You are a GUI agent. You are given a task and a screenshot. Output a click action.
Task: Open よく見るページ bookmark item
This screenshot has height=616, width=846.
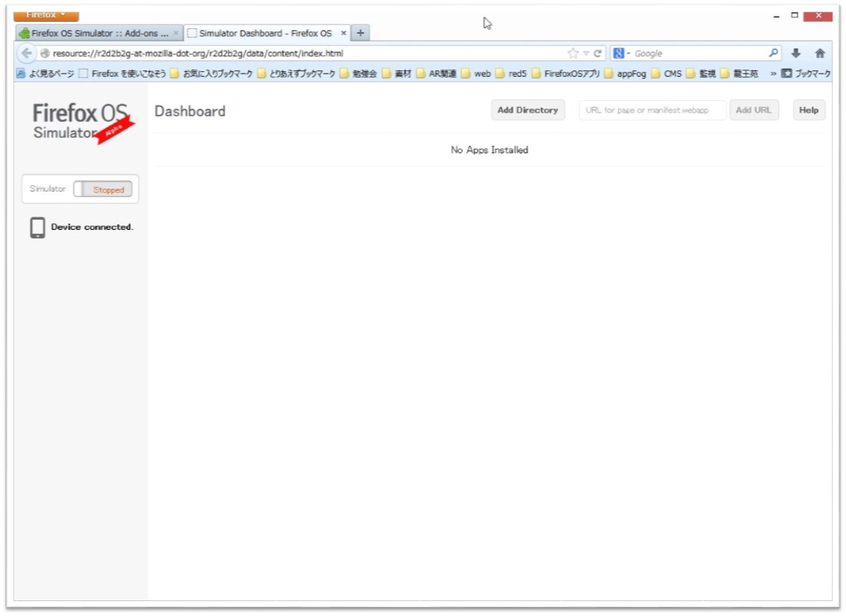pos(45,73)
